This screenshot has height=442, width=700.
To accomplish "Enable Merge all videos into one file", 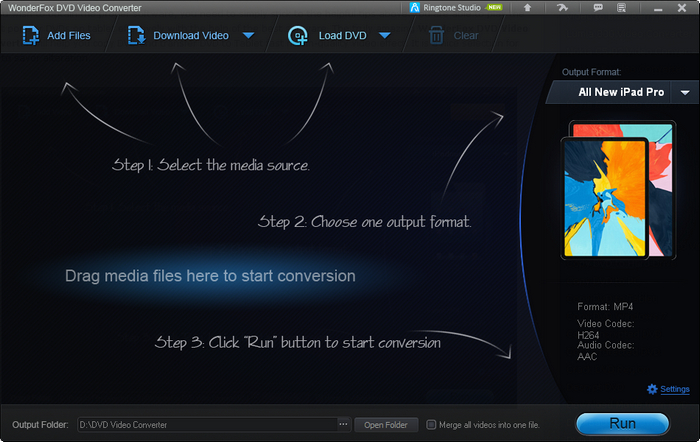I will (431, 425).
